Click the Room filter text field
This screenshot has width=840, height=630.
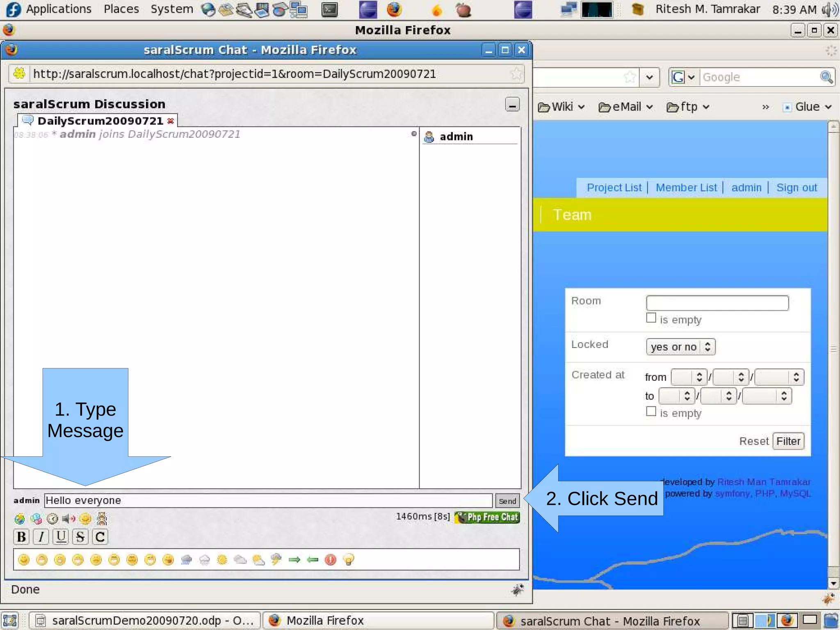click(717, 303)
